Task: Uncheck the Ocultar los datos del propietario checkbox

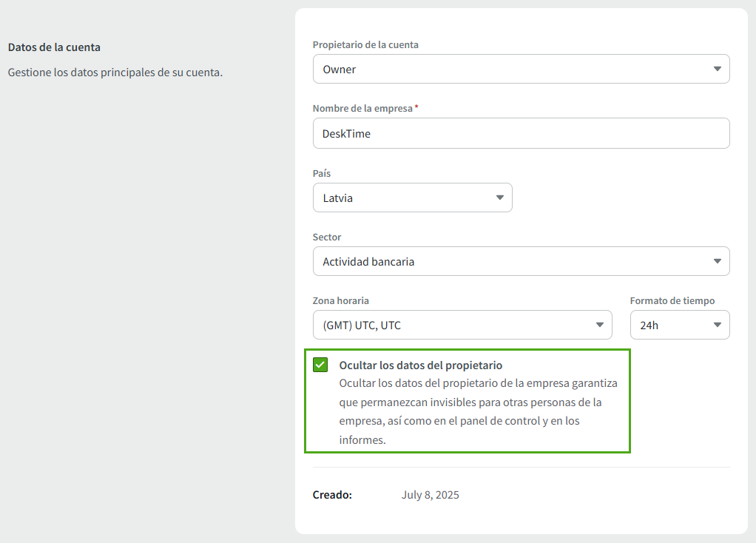Action: 320,365
